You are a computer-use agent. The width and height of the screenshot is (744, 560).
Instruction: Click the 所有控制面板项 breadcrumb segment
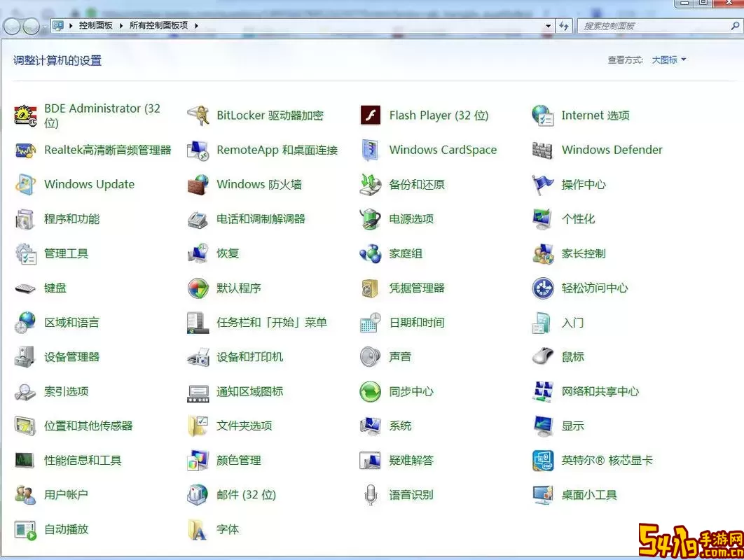[158, 26]
